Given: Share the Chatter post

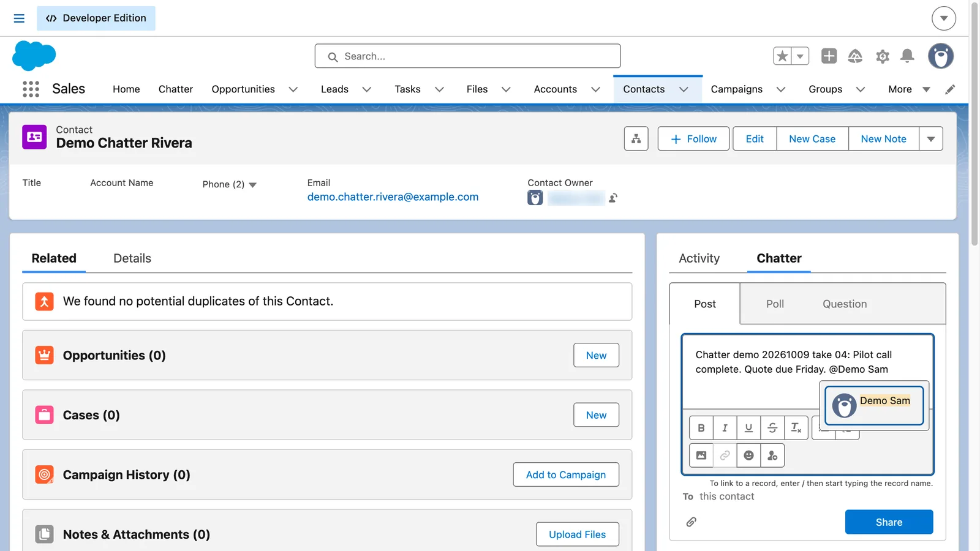Looking at the screenshot, I should pyautogui.click(x=889, y=522).
